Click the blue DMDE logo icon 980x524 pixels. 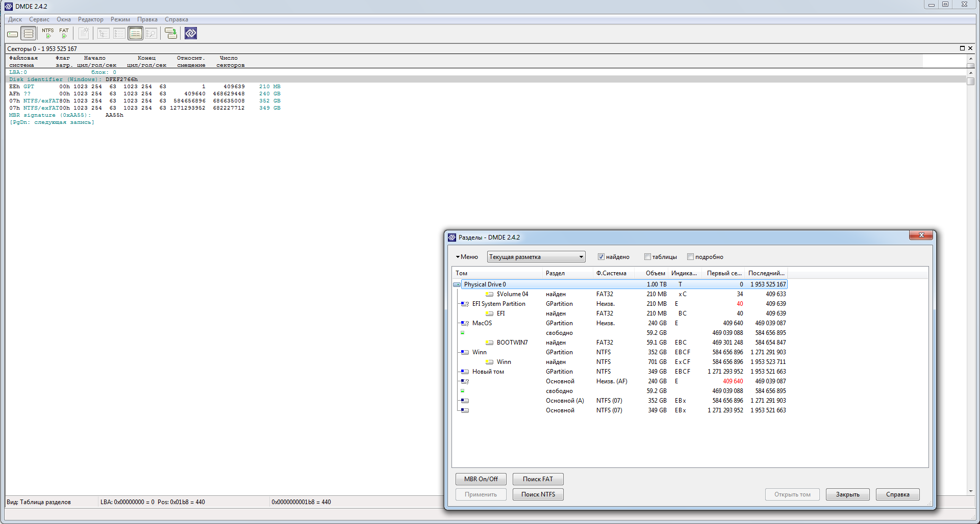(x=191, y=34)
